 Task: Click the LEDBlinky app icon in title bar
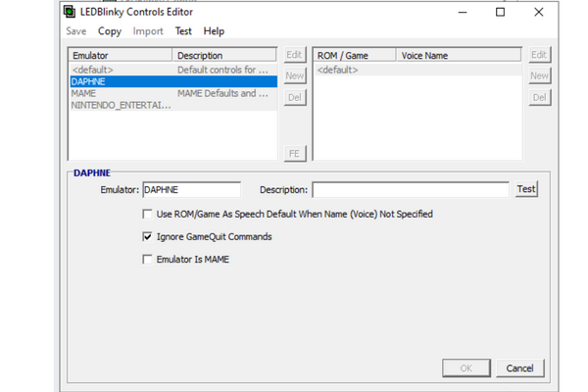(70, 12)
